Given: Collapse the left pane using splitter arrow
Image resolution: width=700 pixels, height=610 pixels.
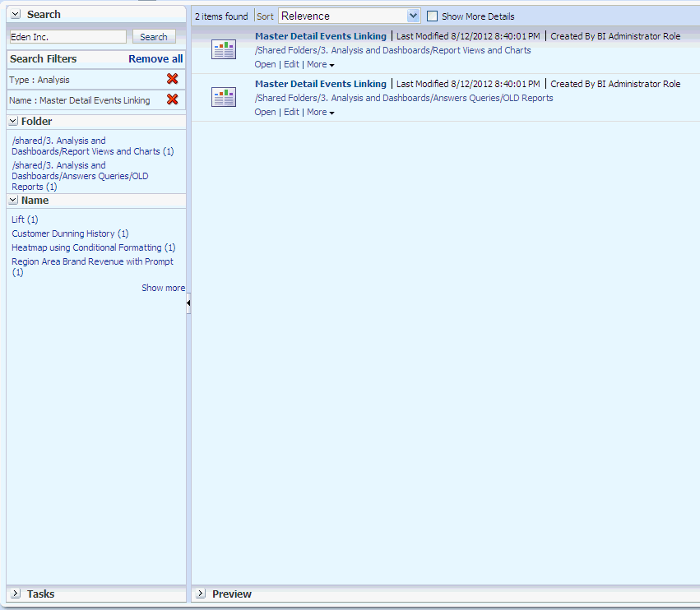Looking at the screenshot, I should (x=188, y=303).
